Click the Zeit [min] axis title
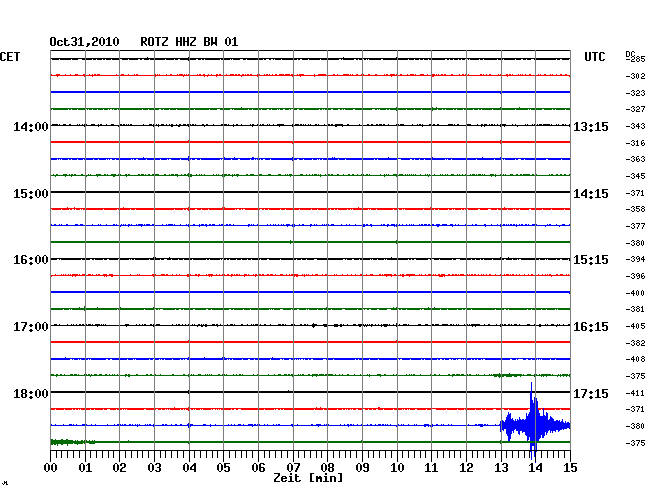Screen dimensions: 650x494 click(x=308, y=478)
